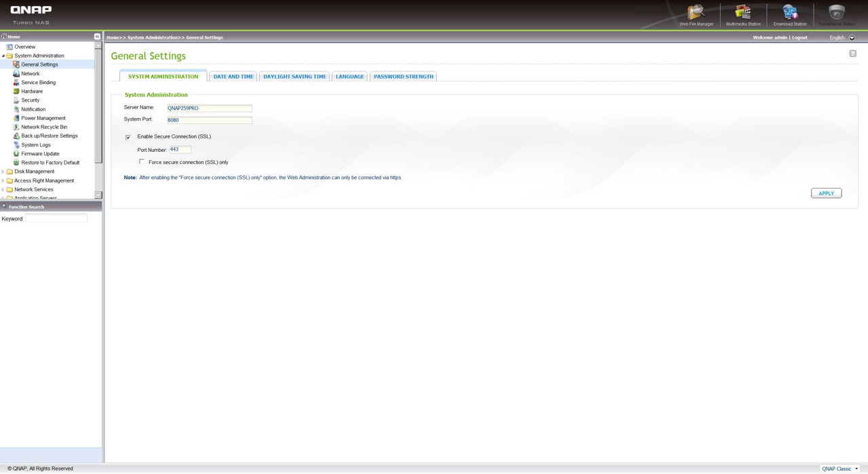Viewport: 868px width, 474px height.
Task: Click the Notification icon
Action: click(x=16, y=109)
